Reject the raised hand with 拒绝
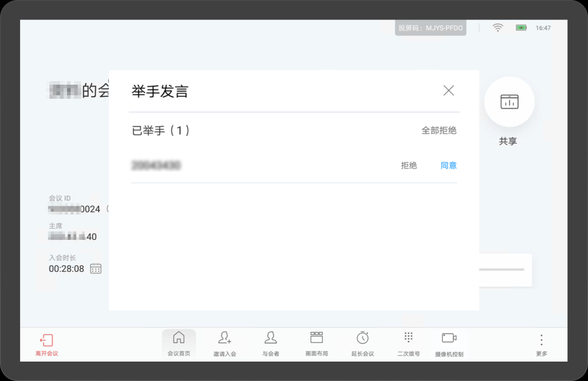 409,165
